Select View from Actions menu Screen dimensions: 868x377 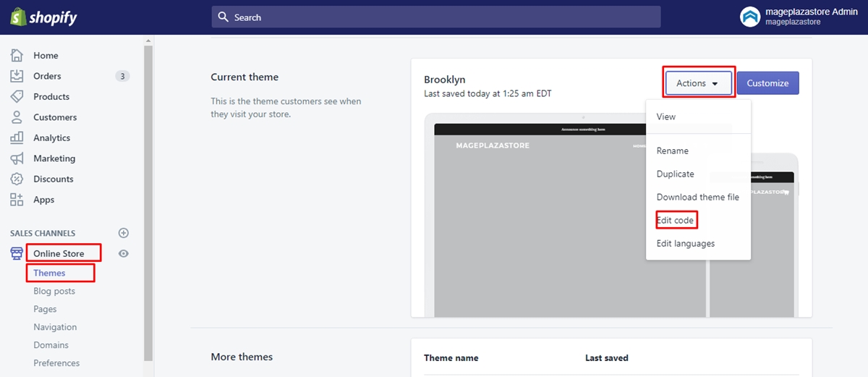click(666, 117)
